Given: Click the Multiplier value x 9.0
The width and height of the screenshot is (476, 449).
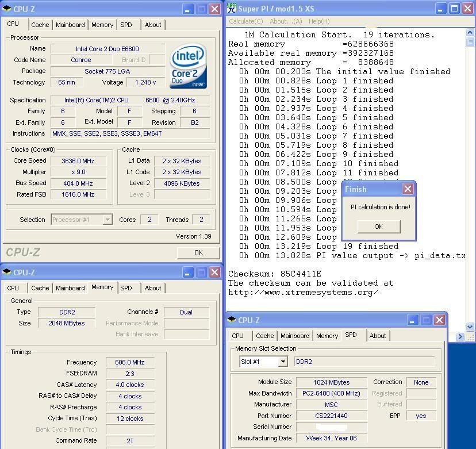Looking at the screenshot, I should tap(78, 172).
